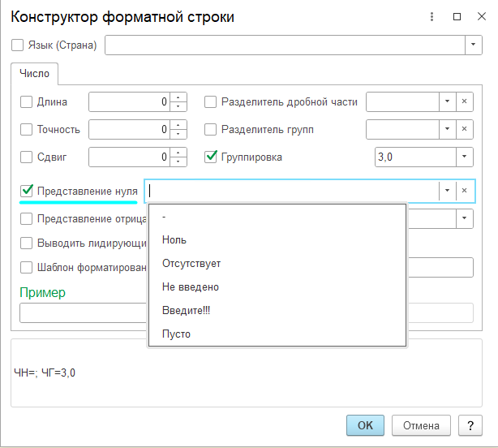Increase the Сдвиг spinner value

tap(179, 153)
